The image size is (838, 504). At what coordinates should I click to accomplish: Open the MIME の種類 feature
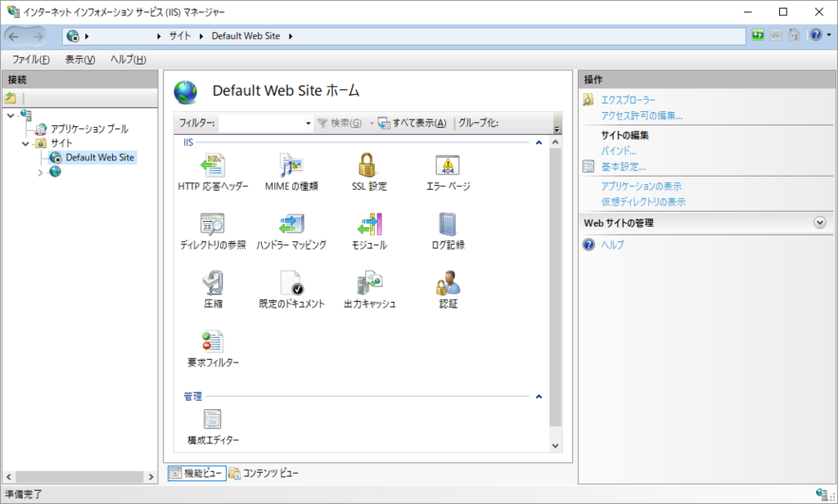click(x=291, y=172)
